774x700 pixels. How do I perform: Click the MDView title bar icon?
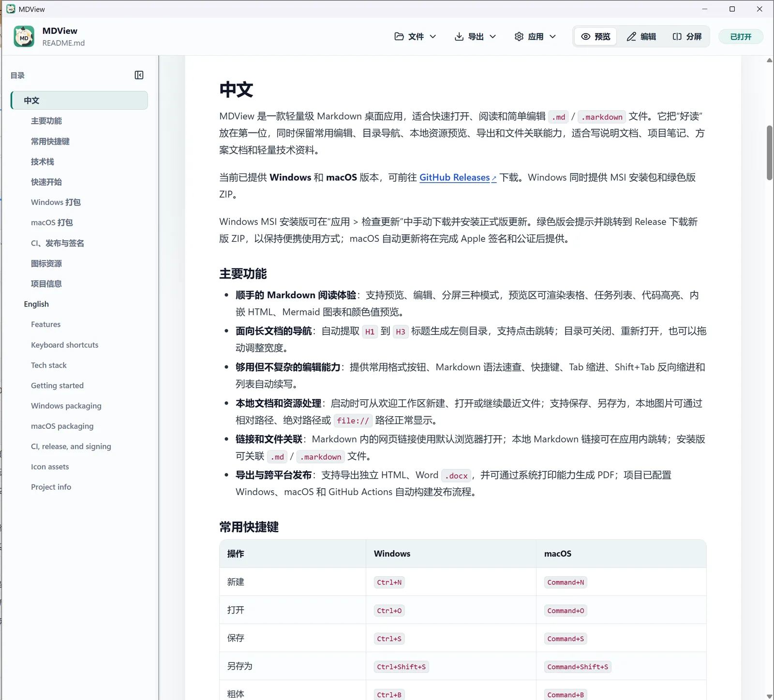11,9
